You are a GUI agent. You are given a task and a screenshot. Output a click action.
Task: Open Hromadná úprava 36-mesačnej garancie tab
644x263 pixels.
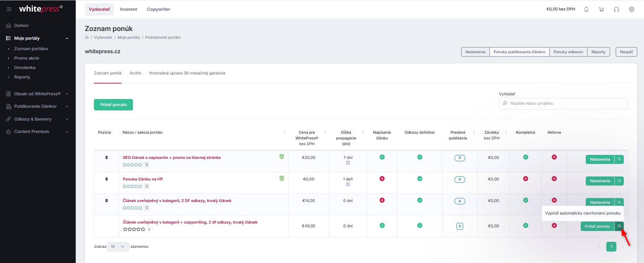tap(187, 73)
